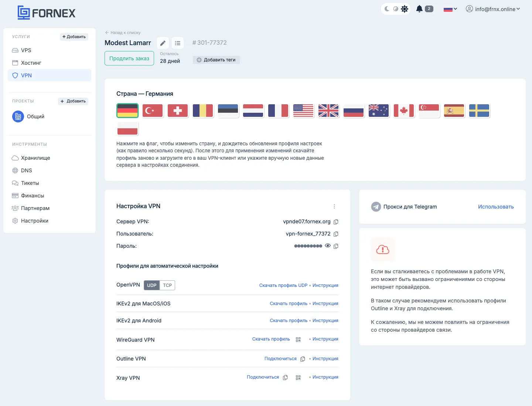Add a new project in Проекты

coord(73,101)
